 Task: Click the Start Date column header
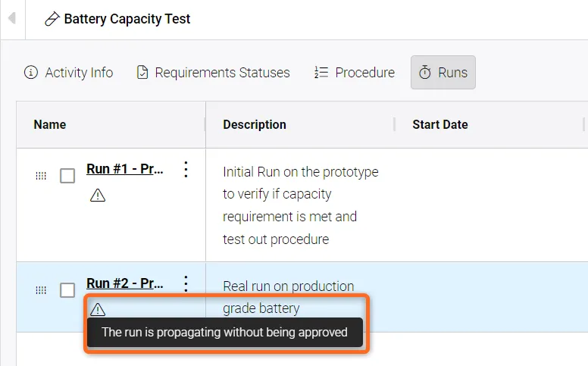tap(439, 124)
